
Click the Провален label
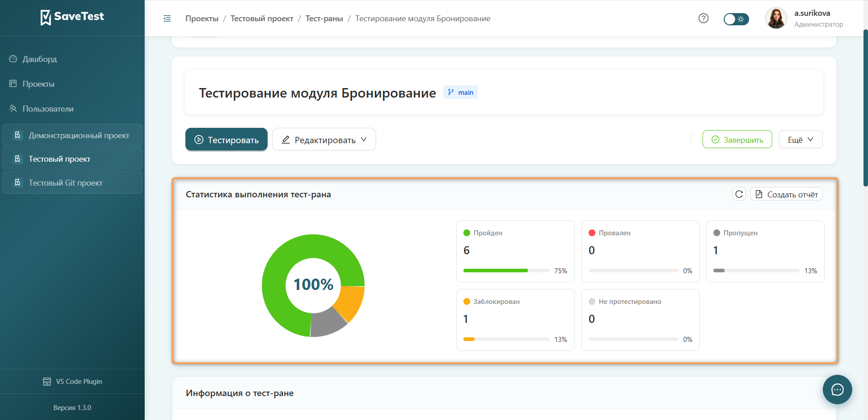point(614,233)
